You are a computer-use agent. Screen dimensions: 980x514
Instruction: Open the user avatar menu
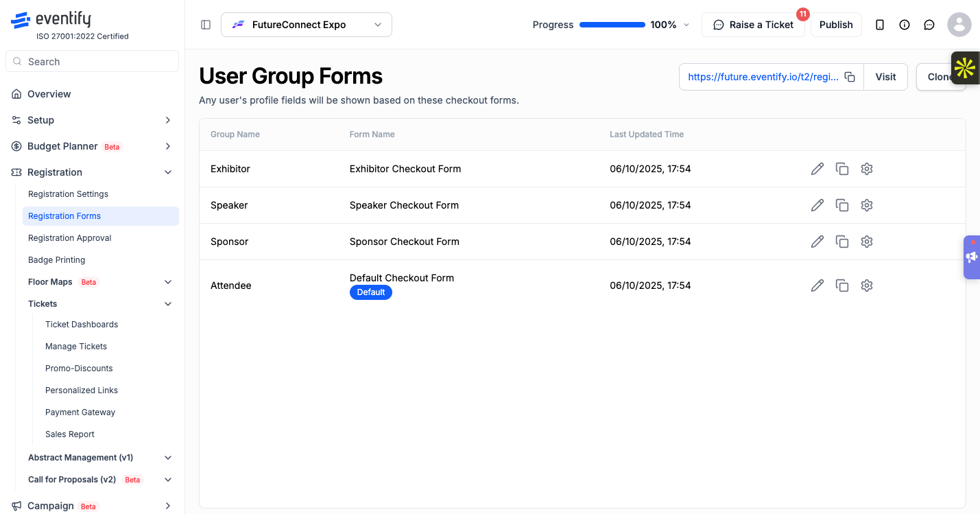click(x=959, y=25)
